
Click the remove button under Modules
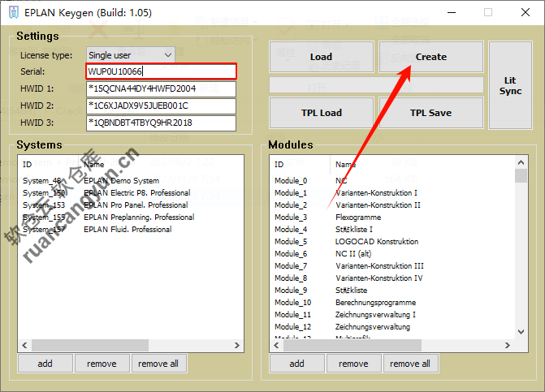pyautogui.click(x=353, y=364)
